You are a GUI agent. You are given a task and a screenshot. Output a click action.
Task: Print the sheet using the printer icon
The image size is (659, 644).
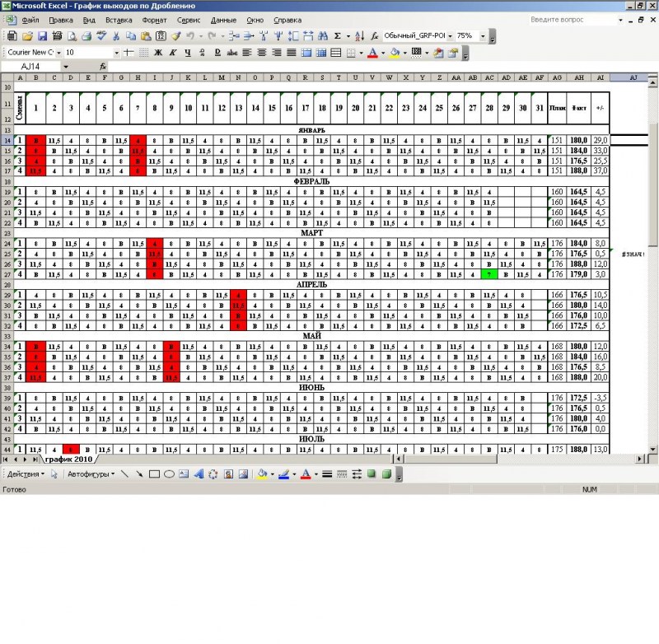coord(86,36)
